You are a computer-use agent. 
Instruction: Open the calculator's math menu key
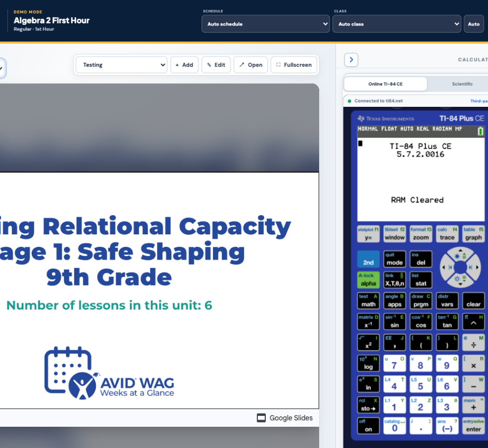tap(368, 301)
